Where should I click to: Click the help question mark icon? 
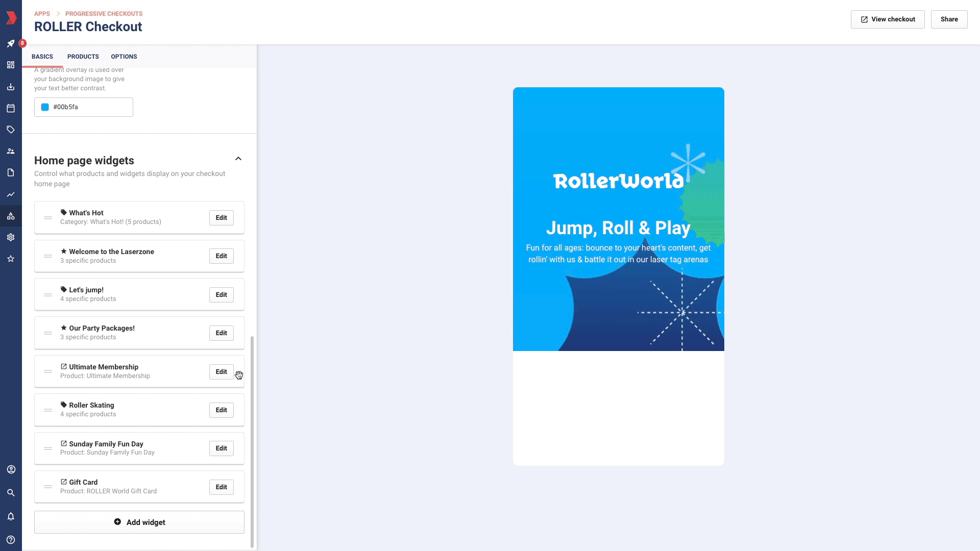(11, 540)
